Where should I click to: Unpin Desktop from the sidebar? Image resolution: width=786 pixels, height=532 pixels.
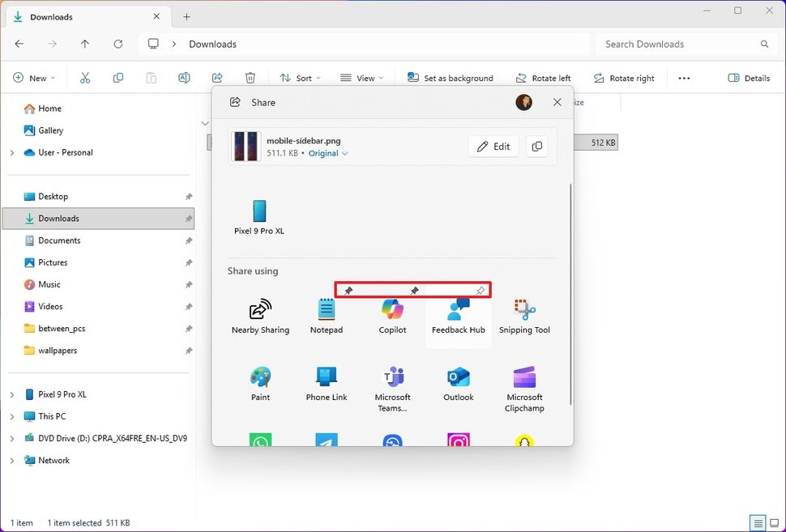point(188,196)
